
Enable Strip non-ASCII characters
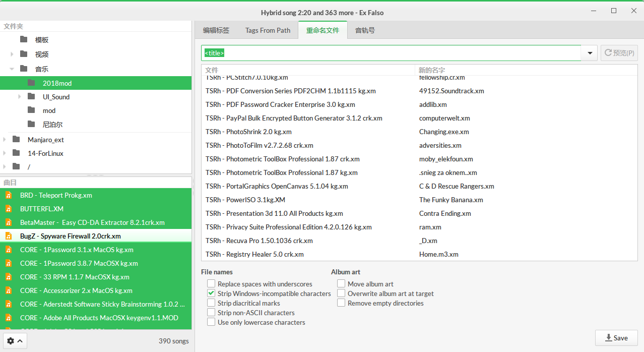pyautogui.click(x=211, y=313)
